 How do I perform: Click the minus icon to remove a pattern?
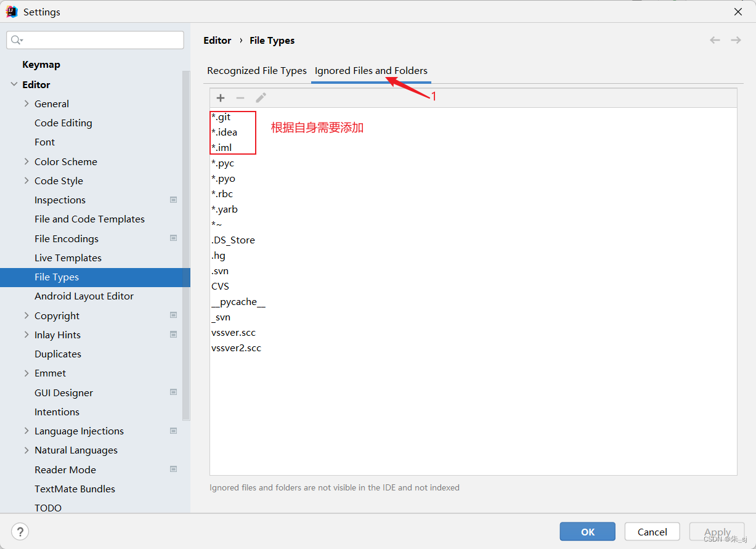point(240,97)
